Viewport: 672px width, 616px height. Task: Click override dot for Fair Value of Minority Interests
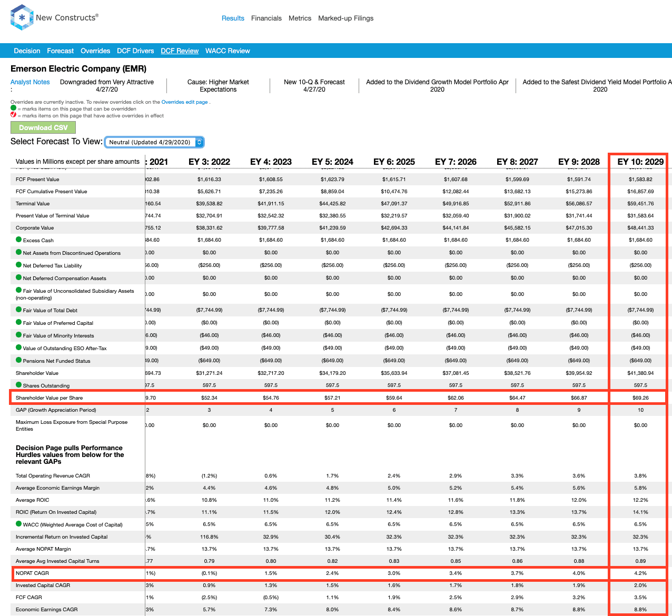click(x=19, y=335)
